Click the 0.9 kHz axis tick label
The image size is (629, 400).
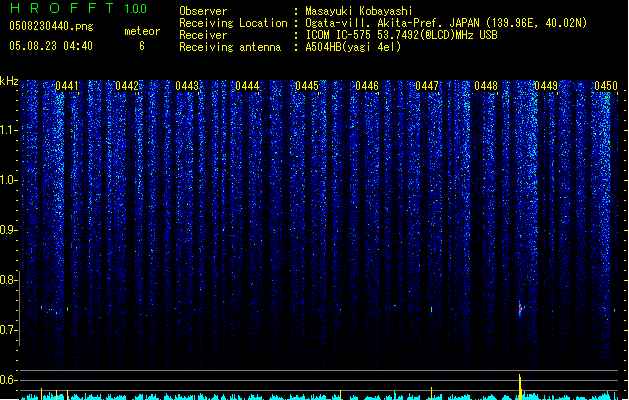pyautogui.click(x=8, y=230)
